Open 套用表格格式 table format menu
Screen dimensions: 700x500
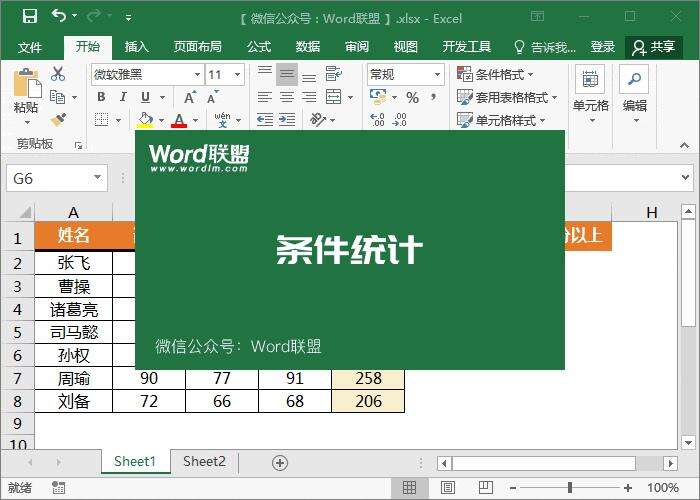coord(507,97)
